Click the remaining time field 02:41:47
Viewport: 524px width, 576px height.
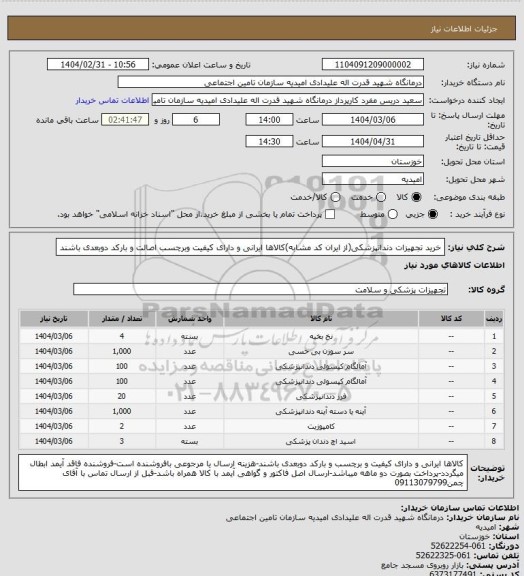point(125,120)
